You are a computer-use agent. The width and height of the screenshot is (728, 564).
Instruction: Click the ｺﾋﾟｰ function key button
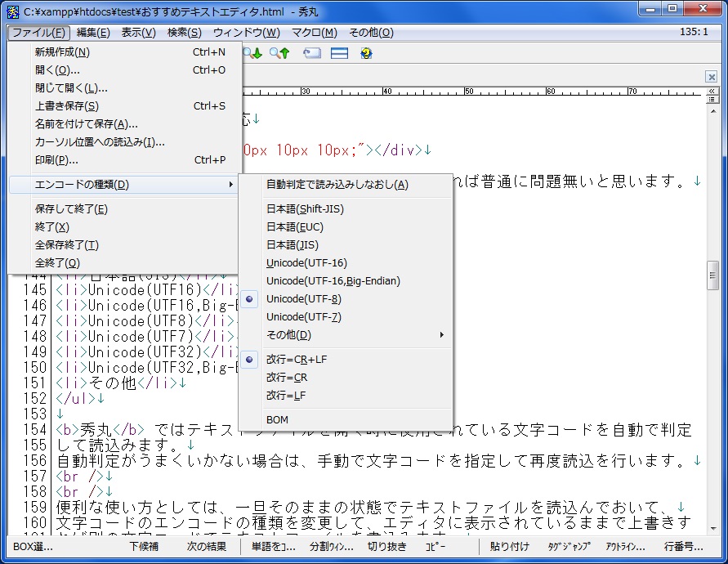(435, 547)
